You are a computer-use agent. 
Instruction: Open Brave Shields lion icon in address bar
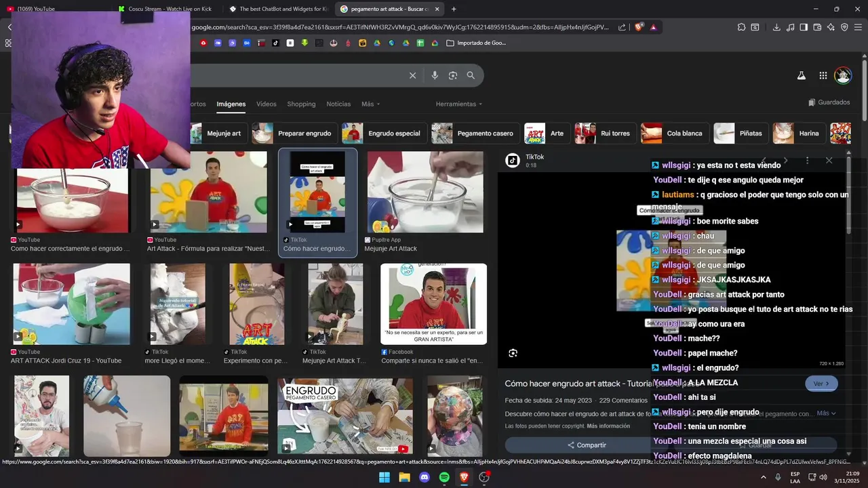[639, 27]
